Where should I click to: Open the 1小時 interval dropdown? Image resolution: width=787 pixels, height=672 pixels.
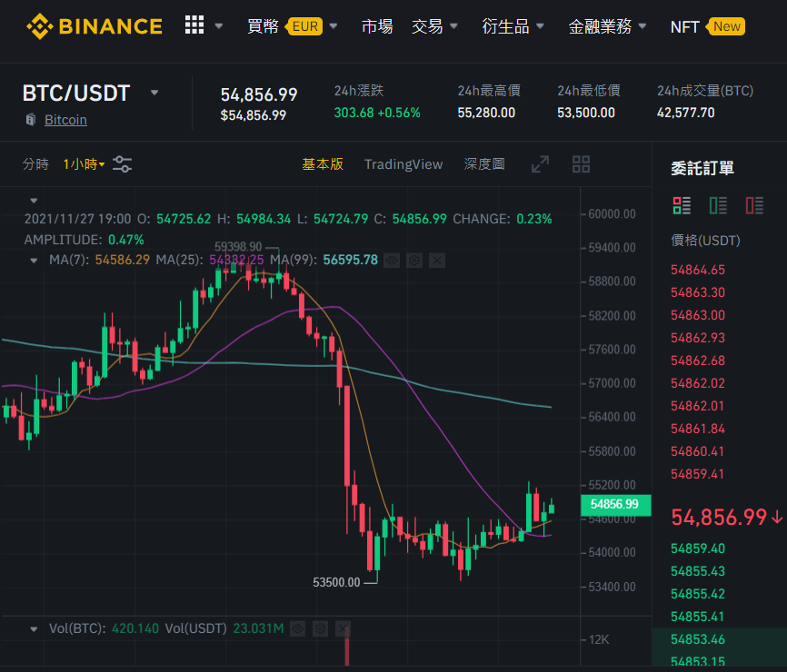[84, 164]
